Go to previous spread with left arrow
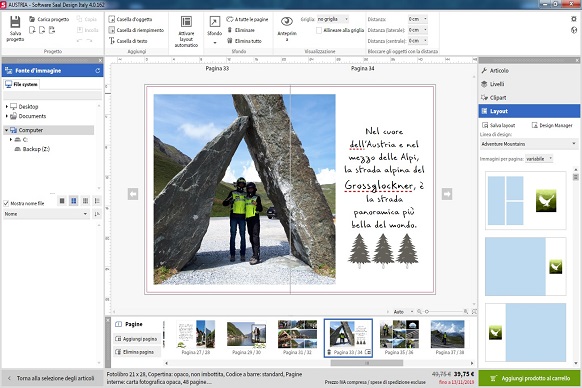 (x=133, y=194)
